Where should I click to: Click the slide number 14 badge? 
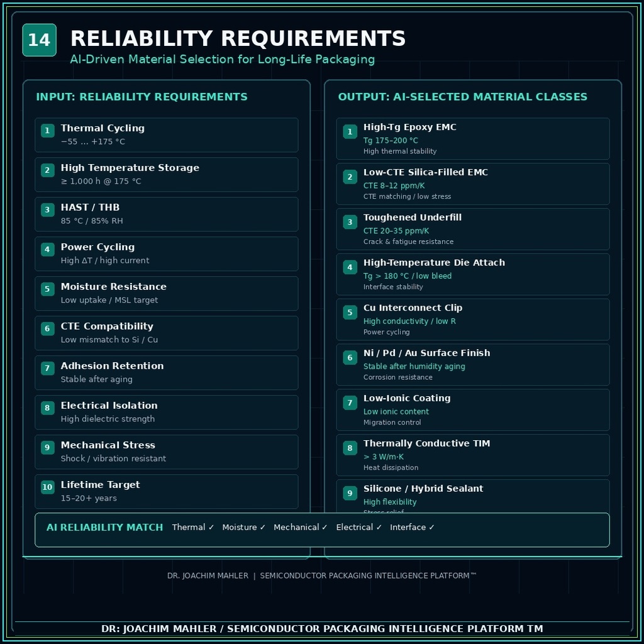(39, 40)
